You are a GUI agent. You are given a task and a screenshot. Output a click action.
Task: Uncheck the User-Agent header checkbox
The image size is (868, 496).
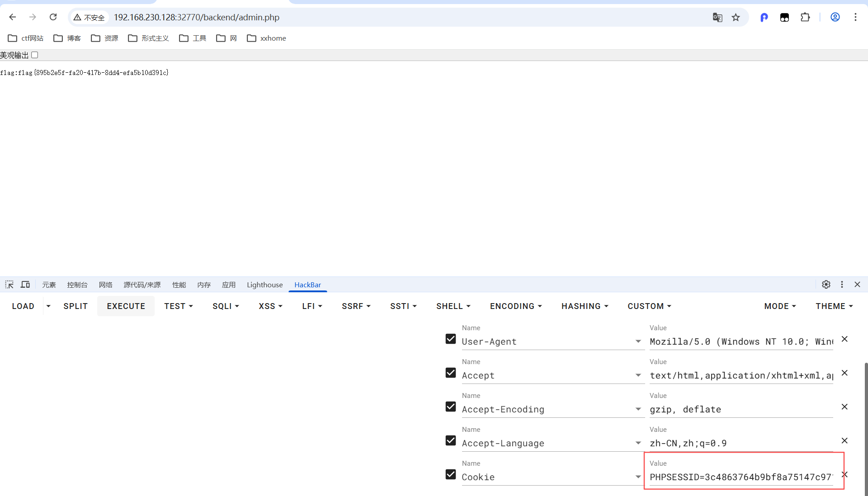pos(450,339)
